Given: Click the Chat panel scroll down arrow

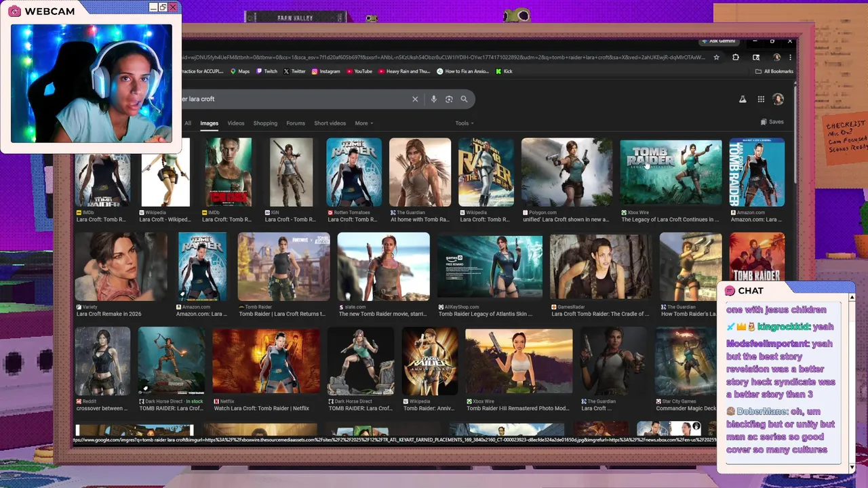Looking at the screenshot, I should [852, 468].
